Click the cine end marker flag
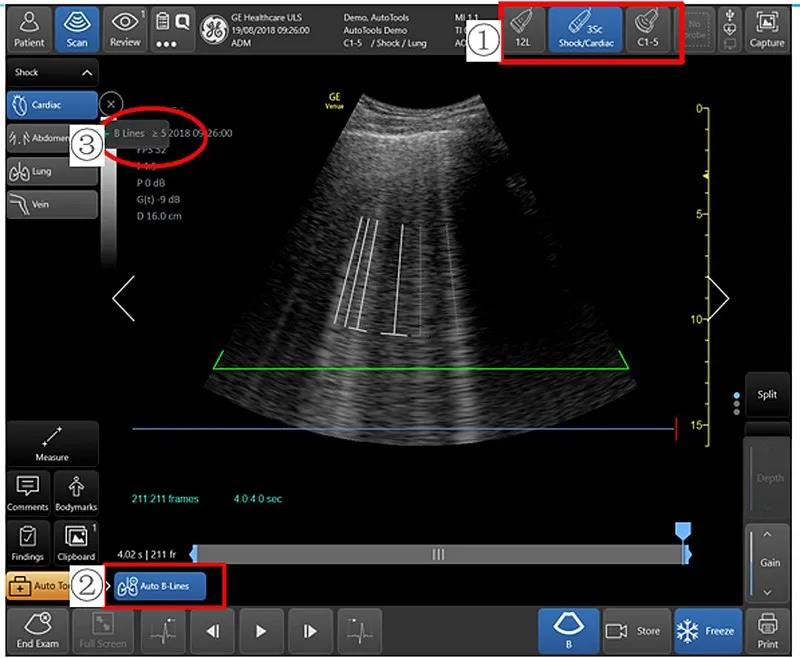 pyautogui.click(x=683, y=530)
